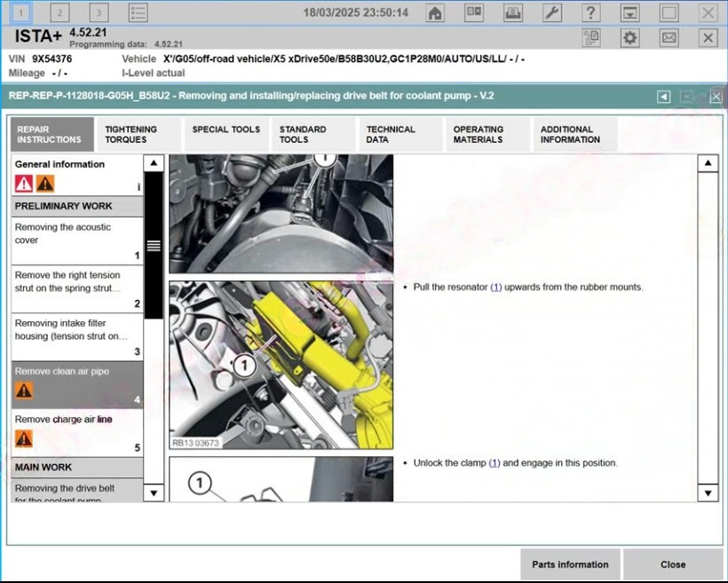The width and height of the screenshot is (728, 583).
Task: Open the Technical Data tab
Action: [400, 134]
